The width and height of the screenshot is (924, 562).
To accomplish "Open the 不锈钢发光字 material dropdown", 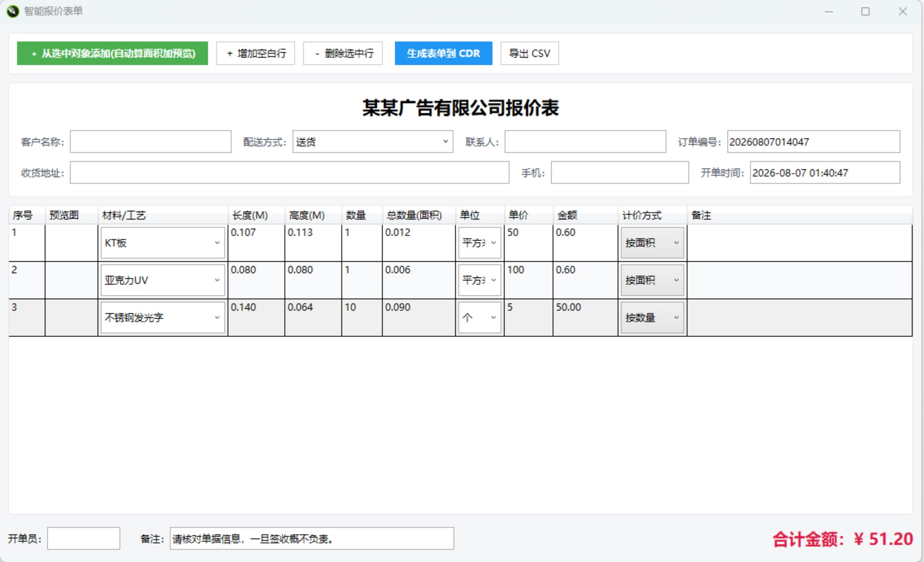I will click(163, 317).
